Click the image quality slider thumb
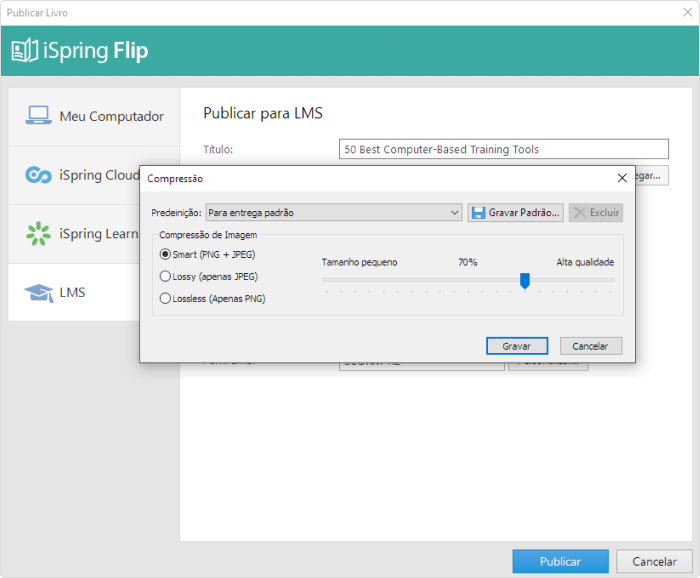This screenshot has height=578, width=700. pyautogui.click(x=525, y=281)
